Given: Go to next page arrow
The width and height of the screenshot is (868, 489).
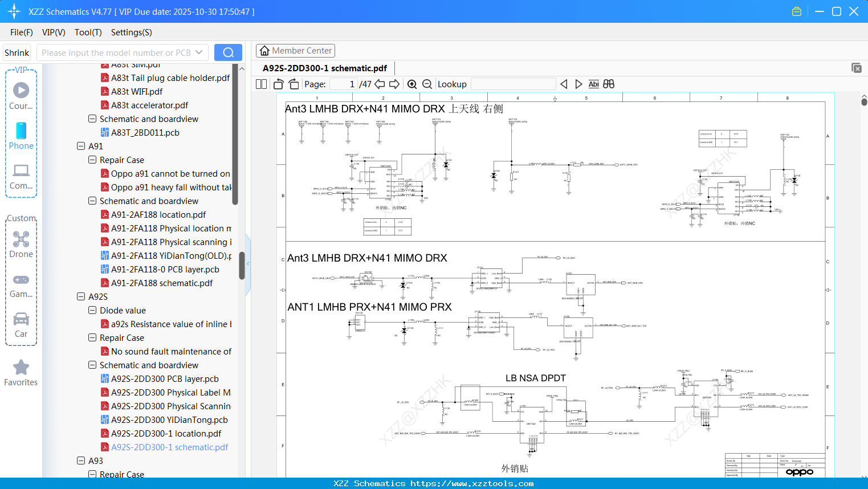Looking at the screenshot, I should point(394,84).
